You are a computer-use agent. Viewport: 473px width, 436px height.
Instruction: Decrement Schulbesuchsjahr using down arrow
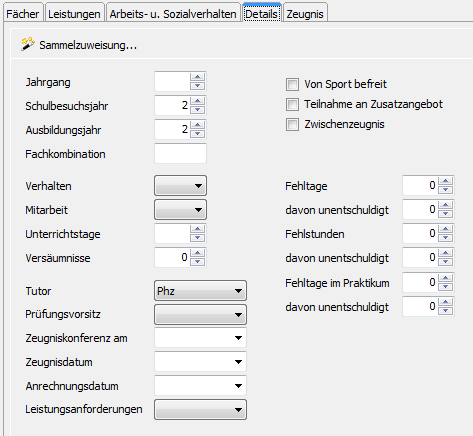(197, 110)
